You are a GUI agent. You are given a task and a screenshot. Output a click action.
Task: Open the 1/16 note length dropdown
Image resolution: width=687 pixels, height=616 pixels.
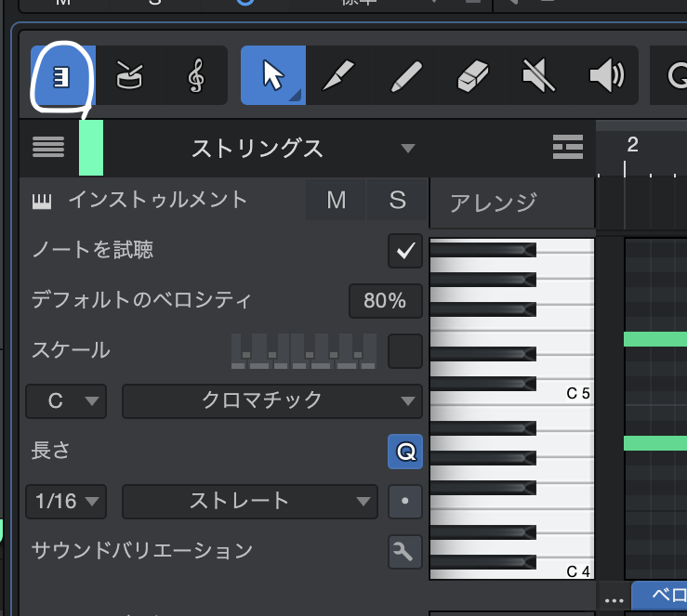point(67,502)
